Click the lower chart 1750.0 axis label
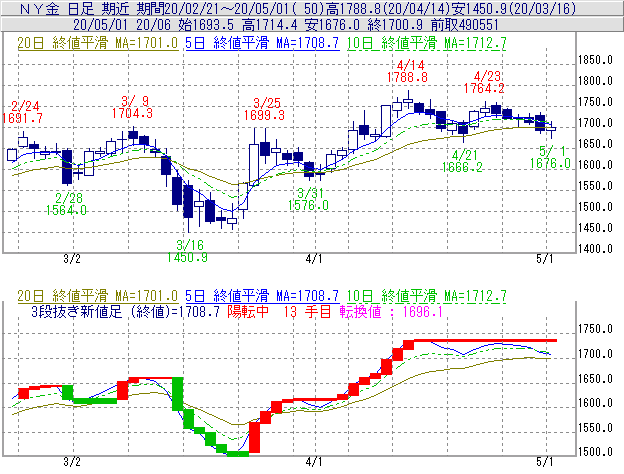Image resolution: width=624 pixels, height=474 pixels. (x=595, y=329)
